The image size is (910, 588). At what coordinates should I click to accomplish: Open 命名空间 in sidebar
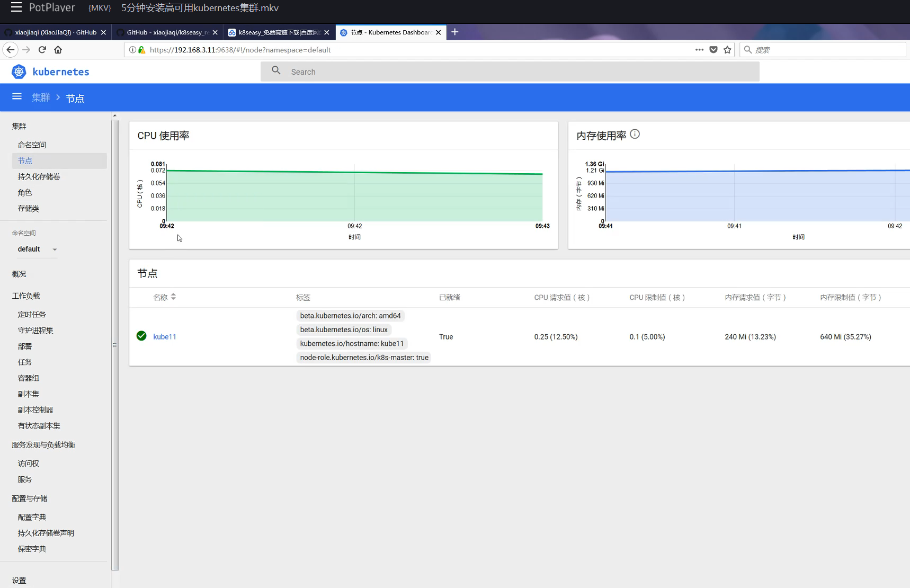click(x=32, y=145)
